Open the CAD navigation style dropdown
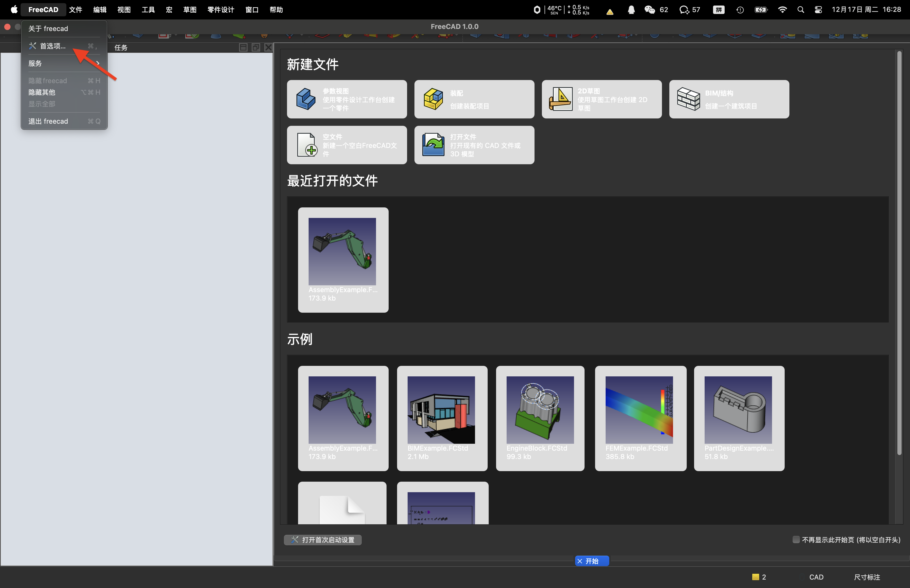Viewport: 910px width, 588px height. 816,577
